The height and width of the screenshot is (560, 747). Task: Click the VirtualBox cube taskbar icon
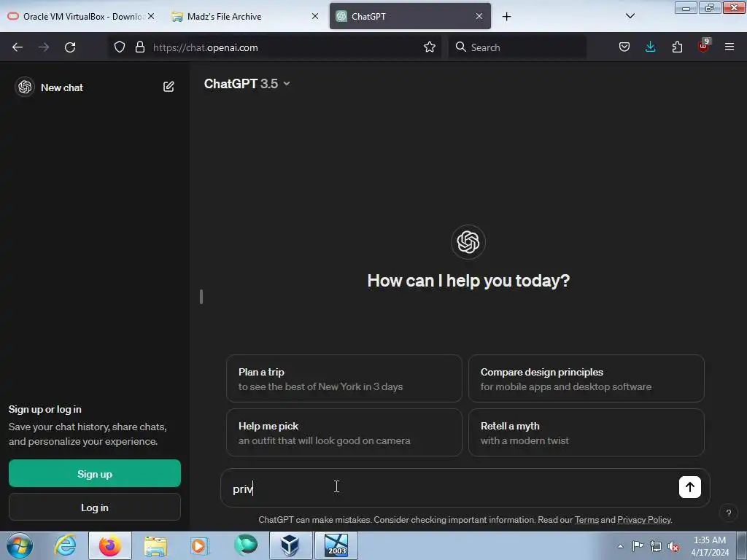[x=290, y=545]
